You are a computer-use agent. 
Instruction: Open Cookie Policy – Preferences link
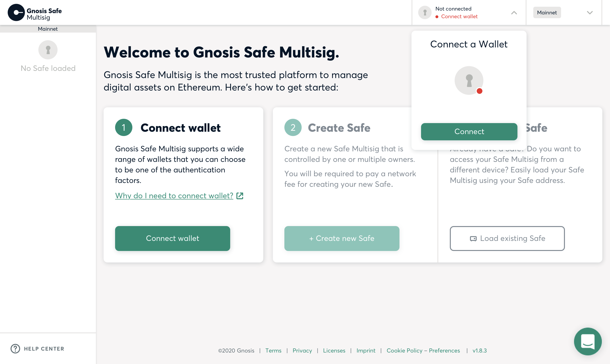(423, 351)
